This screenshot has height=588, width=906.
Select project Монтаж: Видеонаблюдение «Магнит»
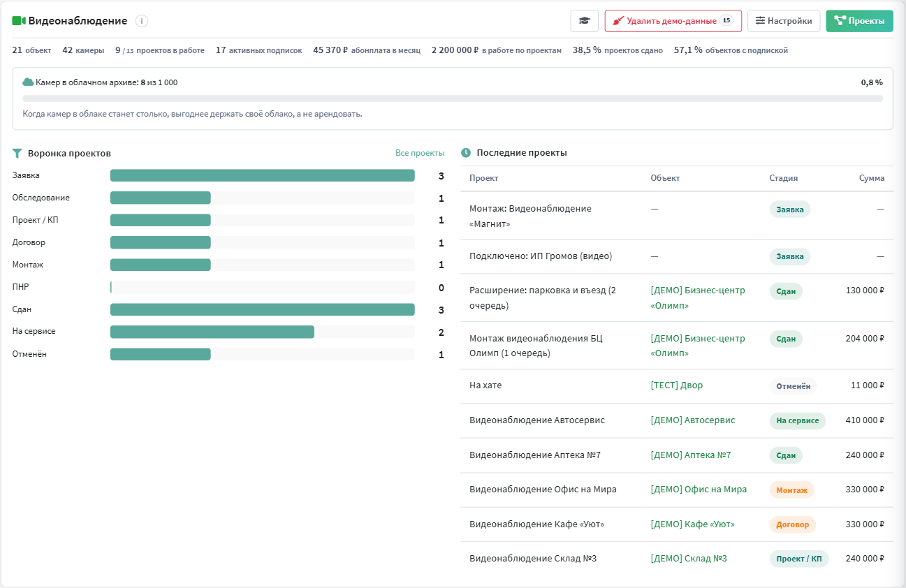click(x=530, y=216)
